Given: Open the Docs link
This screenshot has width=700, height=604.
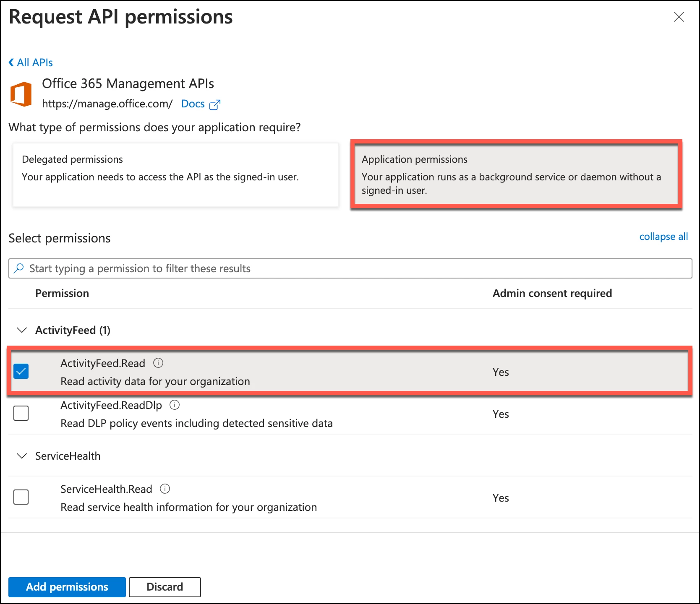Looking at the screenshot, I should (x=193, y=104).
